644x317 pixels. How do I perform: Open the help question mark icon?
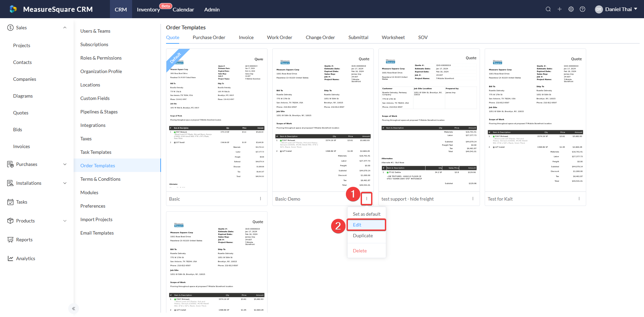point(582,9)
